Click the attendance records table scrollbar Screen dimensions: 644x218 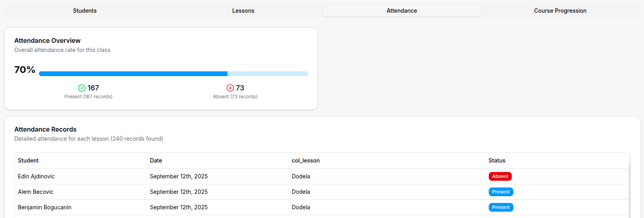629,190
